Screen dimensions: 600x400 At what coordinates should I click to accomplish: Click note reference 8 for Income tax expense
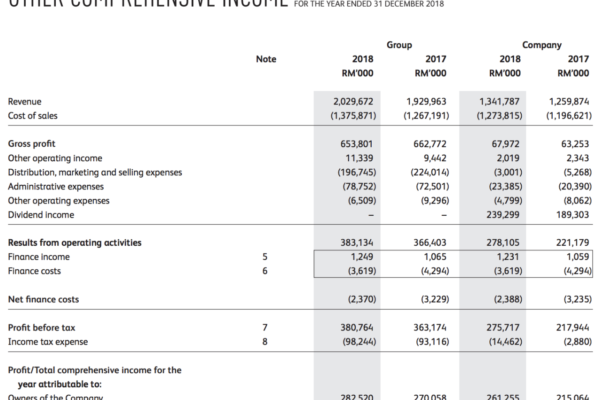tap(265, 342)
